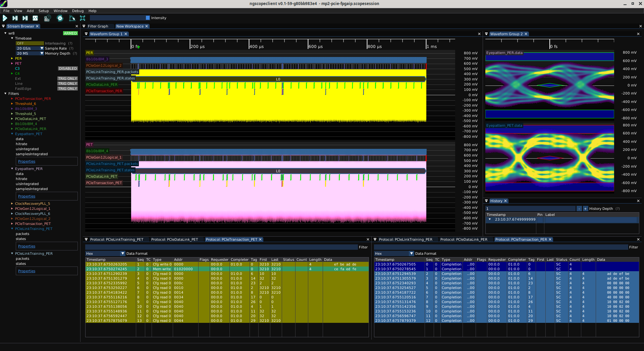Select Mem write row in PCIeTransaction_PET table
This screenshot has height=351, width=644.
coord(162,269)
